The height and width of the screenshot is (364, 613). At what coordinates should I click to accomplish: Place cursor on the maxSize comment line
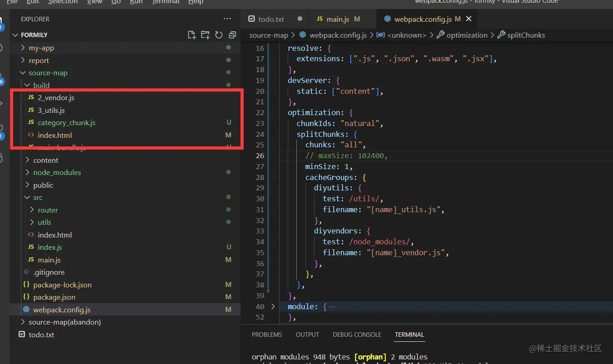pyautogui.click(x=347, y=155)
